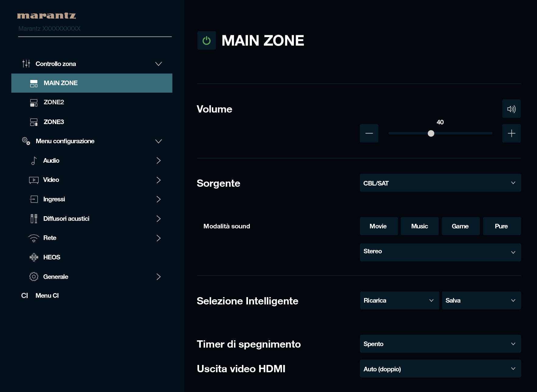This screenshot has height=392, width=537.
Task: Click the Audio music note icon
Action: [34, 161]
